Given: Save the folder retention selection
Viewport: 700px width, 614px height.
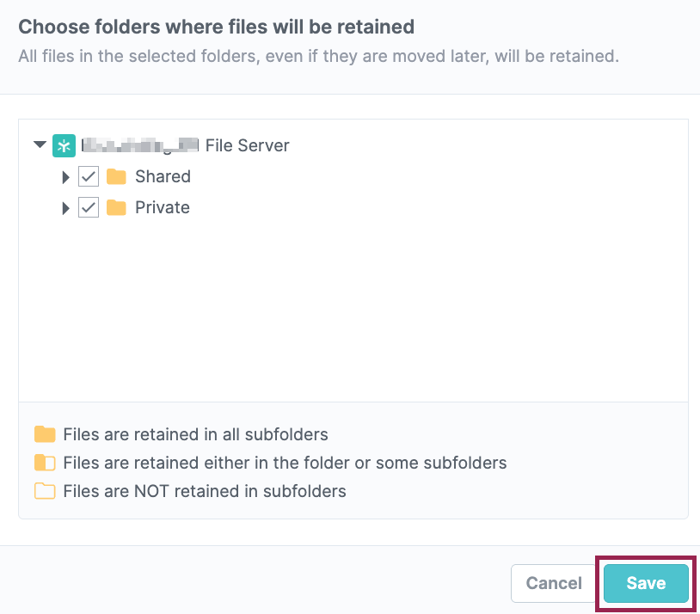Looking at the screenshot, I should 646,583.
